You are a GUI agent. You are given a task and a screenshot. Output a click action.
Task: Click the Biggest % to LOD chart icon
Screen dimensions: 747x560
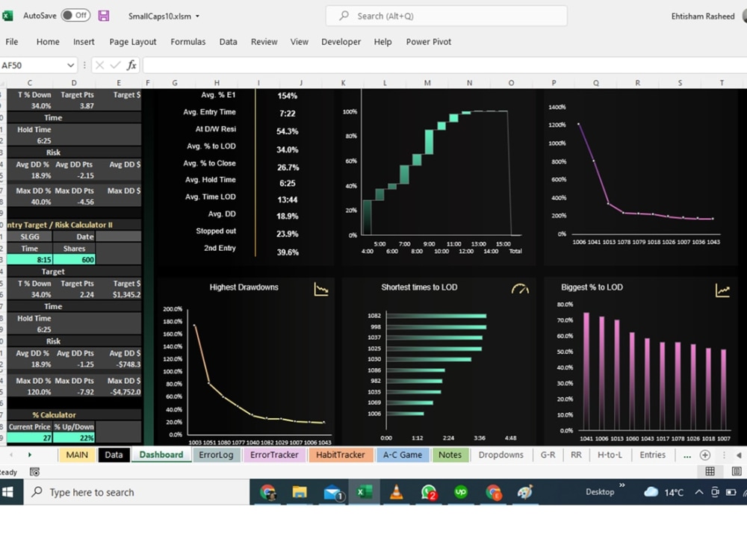click(722, 290)
